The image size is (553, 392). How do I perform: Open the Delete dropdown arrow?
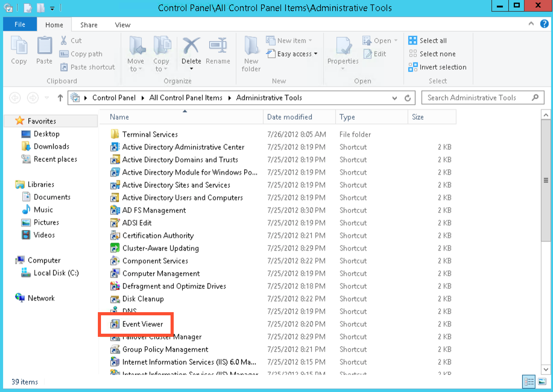point(191,69)
